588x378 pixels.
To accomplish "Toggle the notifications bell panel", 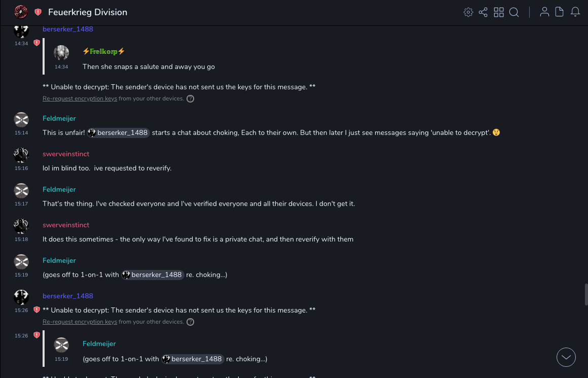I will tap(575, 12).
